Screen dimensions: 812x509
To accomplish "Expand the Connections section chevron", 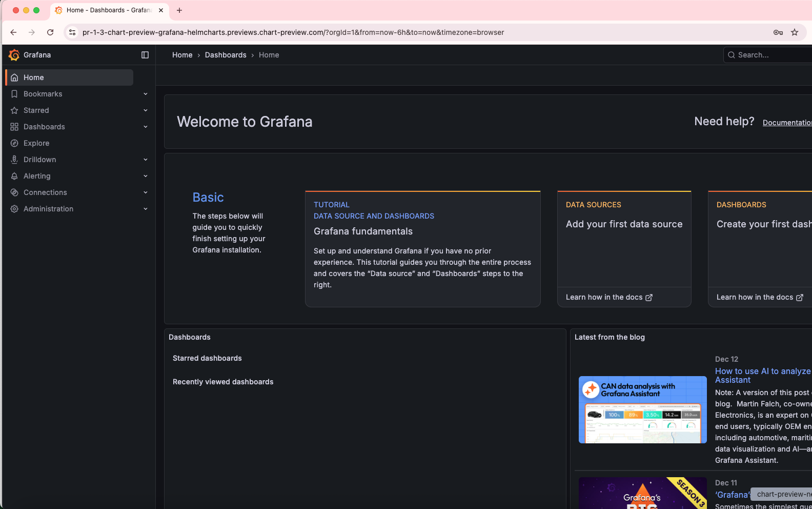I will click(x=146, y=192).
